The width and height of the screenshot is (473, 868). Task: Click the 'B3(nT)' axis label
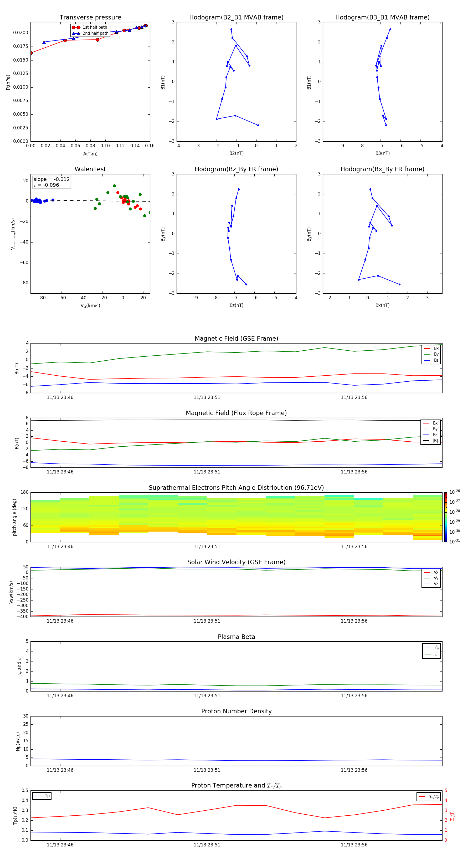(382, 153)
